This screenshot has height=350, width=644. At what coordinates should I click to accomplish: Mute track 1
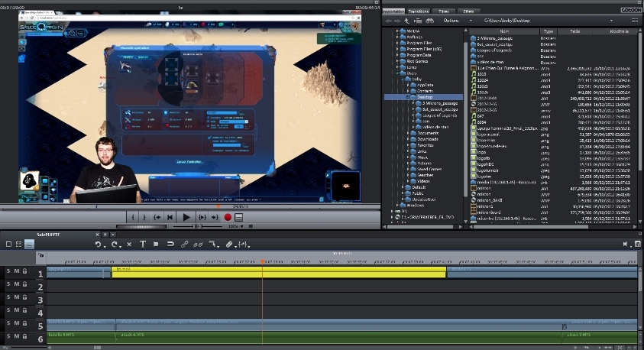tap(17, 271)
